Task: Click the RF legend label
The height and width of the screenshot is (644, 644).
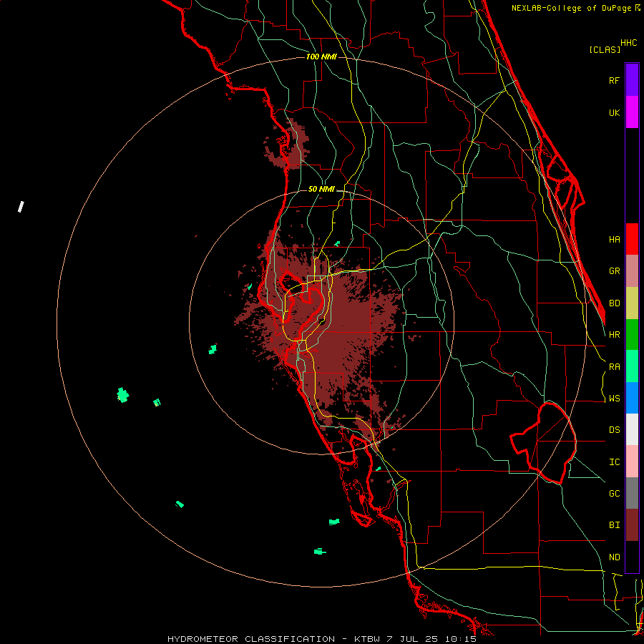Action: (615, 80)
